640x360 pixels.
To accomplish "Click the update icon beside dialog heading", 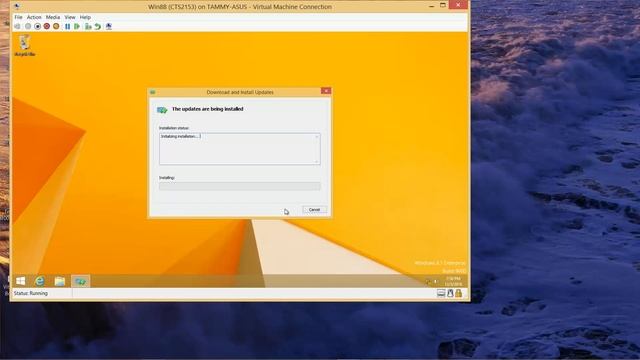I will pyautogui.click(x=162, y=110).
